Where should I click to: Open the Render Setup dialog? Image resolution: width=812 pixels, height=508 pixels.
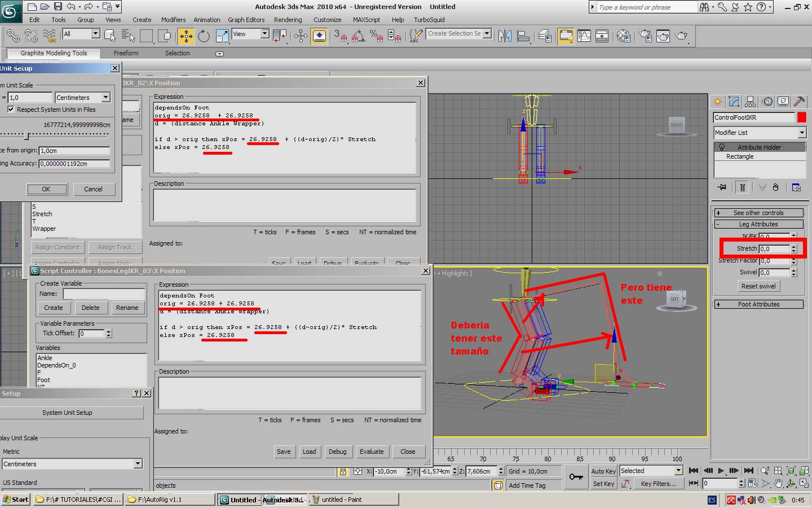[x=645, y=36]
